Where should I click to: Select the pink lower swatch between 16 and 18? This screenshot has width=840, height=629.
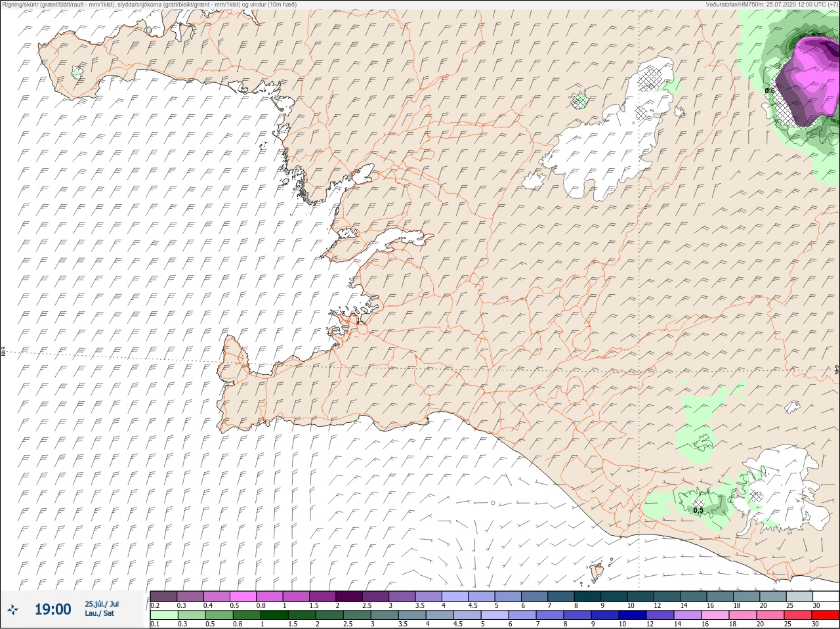715,615
